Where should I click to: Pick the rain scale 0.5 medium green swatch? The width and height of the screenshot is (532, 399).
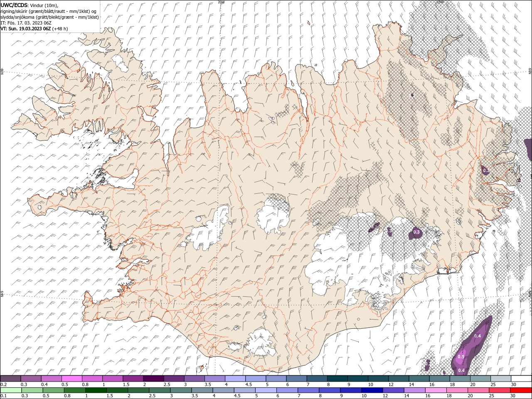tap(53, 390)
